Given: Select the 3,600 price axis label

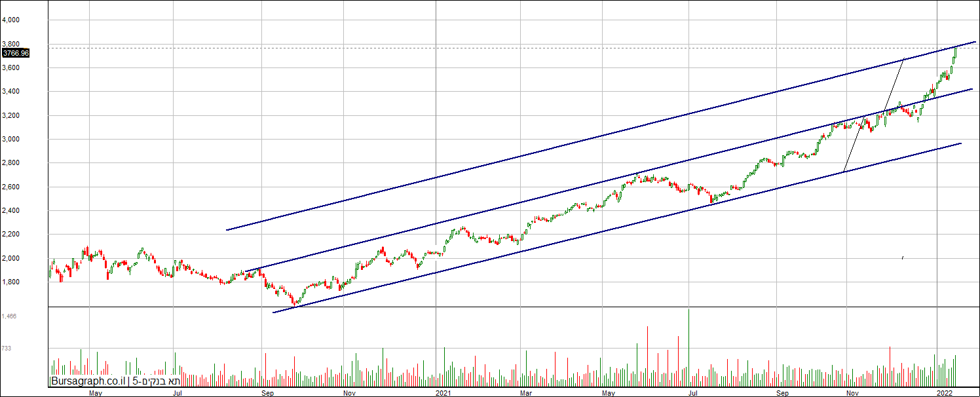Looking at the screenshot, I should (x=11, y=68).
